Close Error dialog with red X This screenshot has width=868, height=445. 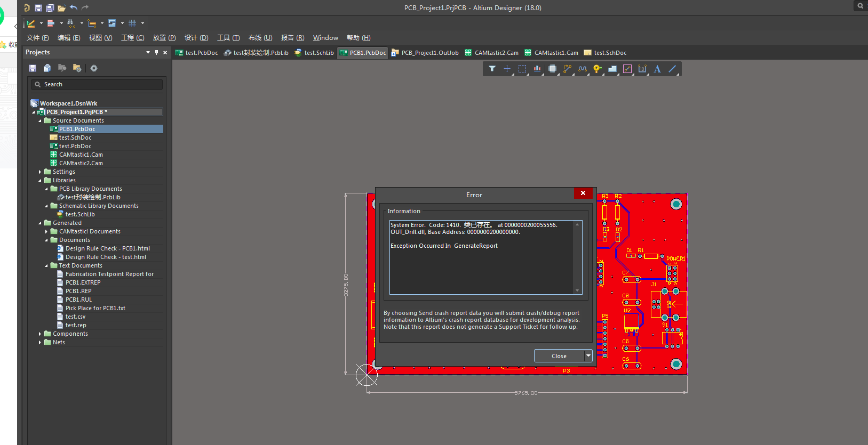pyautogui.click(x=583, y=193)
